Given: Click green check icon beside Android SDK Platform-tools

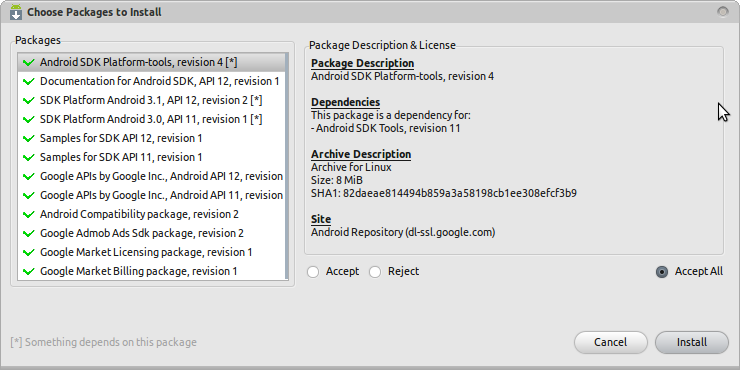Looking at the screenshot, I should point(29,62).
